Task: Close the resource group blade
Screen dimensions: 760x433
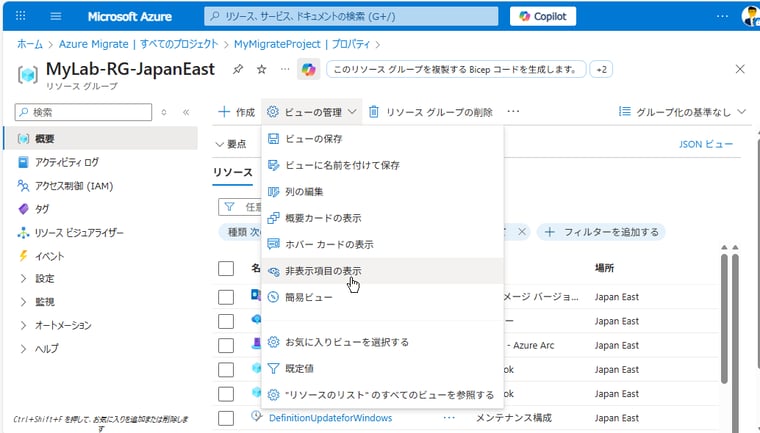Action: coord(740,69)
